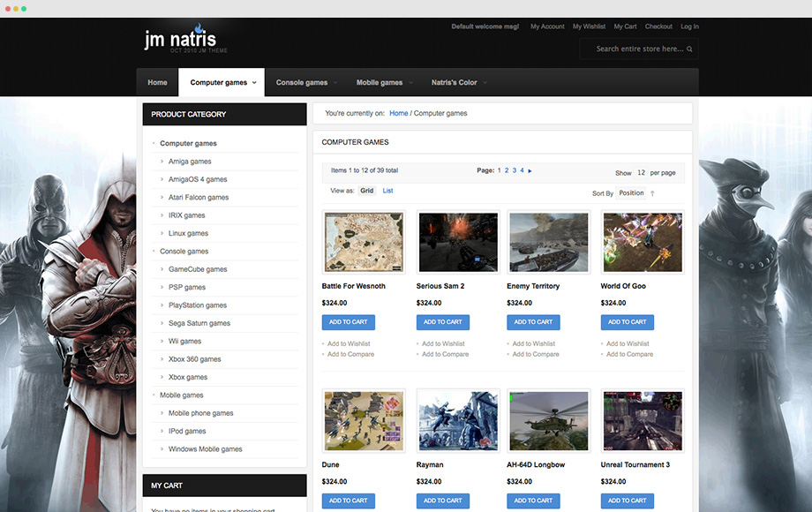Viewport: 812px width, 512px height.
Task: Open My Wishlist link
Action: click(x=589, y=26)
